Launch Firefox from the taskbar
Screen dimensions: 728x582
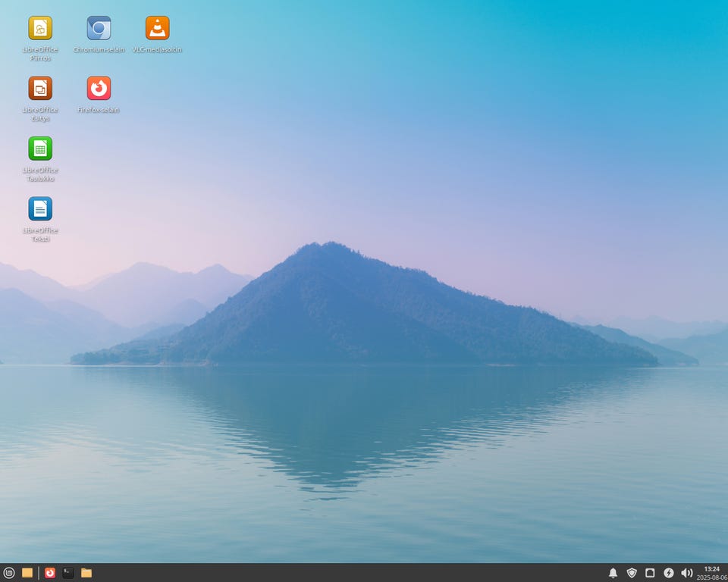[50, 573]
